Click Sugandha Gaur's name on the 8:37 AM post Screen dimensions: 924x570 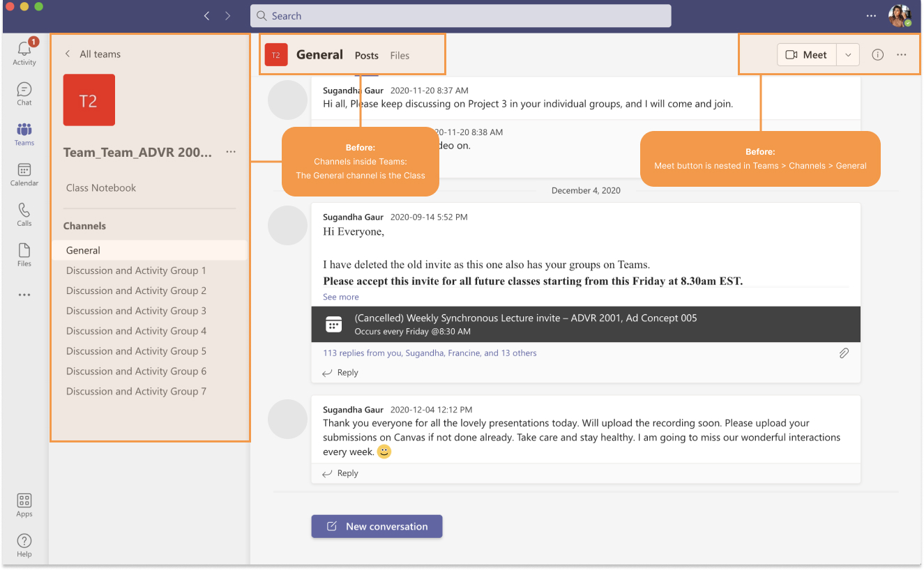coord(352,91)
